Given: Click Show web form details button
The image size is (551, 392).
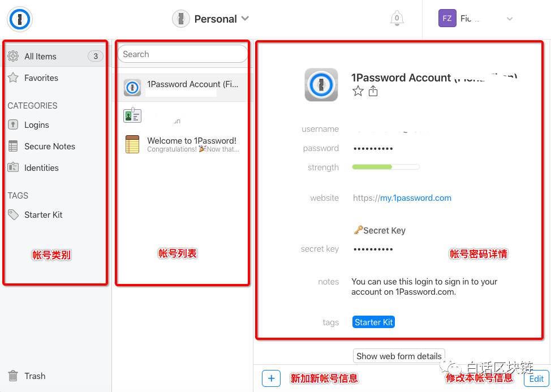Looking at the screenshot, I should click(x=399, y=356).
